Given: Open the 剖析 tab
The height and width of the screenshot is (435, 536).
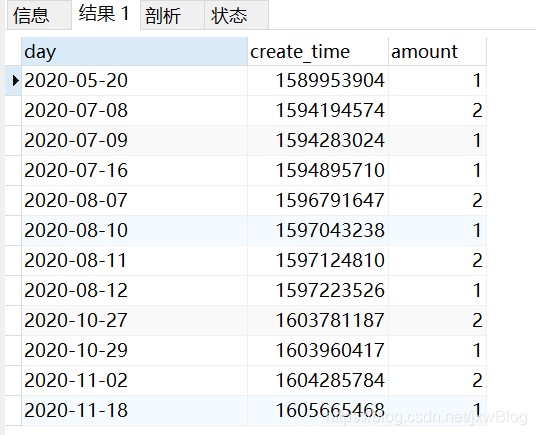Looking at the screenshot, I should pos(172,15).
